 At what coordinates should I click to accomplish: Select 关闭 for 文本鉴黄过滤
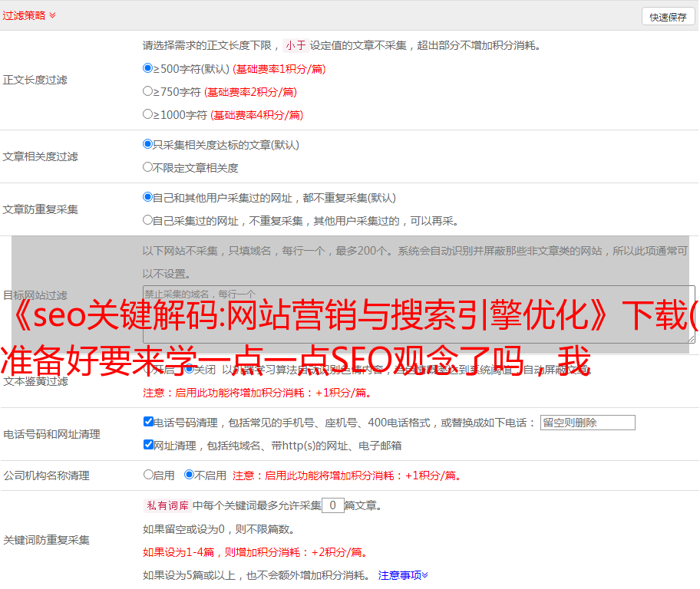(x=190, y=369)
